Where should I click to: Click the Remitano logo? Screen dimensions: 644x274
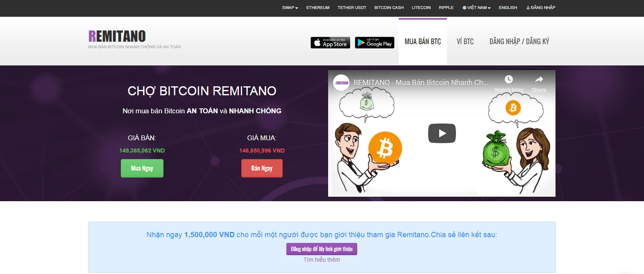(117, 36)
